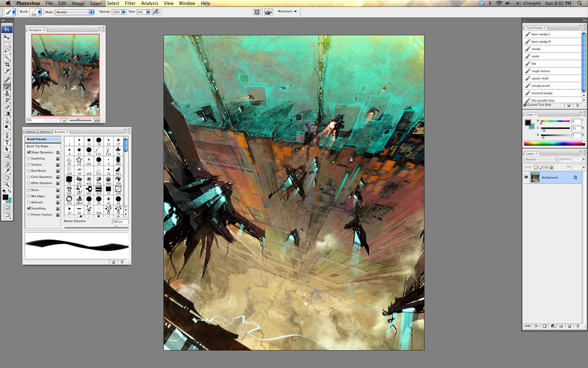Click Master Diameter value field

coord(120,221)
